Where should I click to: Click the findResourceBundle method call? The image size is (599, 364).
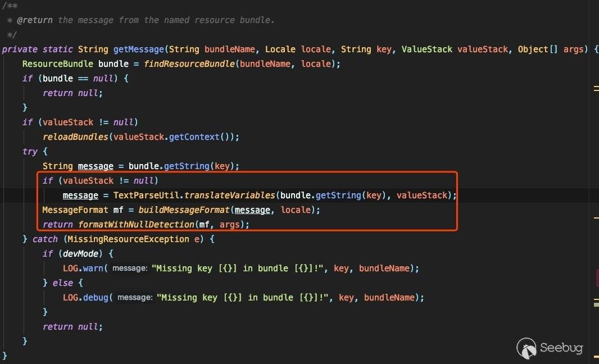tap(189, 64)
